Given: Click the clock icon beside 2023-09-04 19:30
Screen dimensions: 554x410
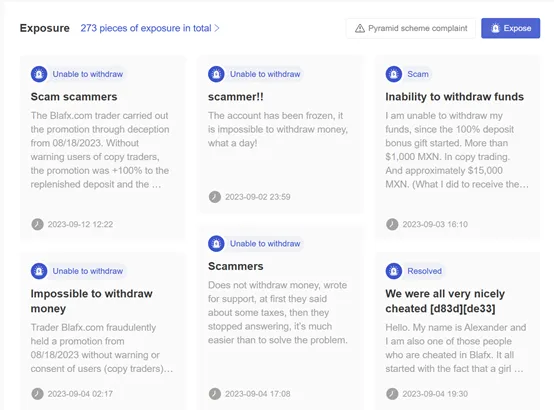Looking at the screenshot, I should 392,394.
